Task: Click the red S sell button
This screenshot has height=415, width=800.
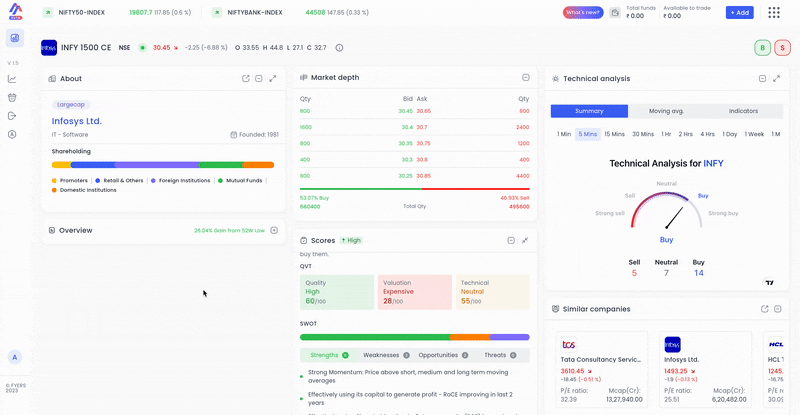Action: 782,48
